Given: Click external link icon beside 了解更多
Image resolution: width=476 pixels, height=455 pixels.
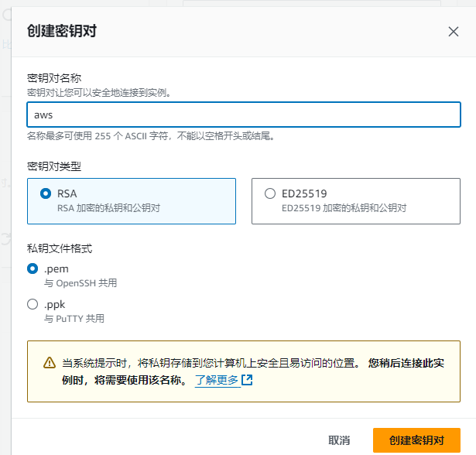Looking at the screenshot, I should (x=247, y=380).
